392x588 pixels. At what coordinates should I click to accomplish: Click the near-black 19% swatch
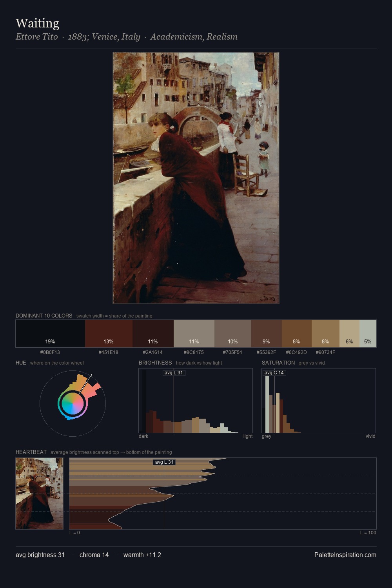tap(50, 334)
